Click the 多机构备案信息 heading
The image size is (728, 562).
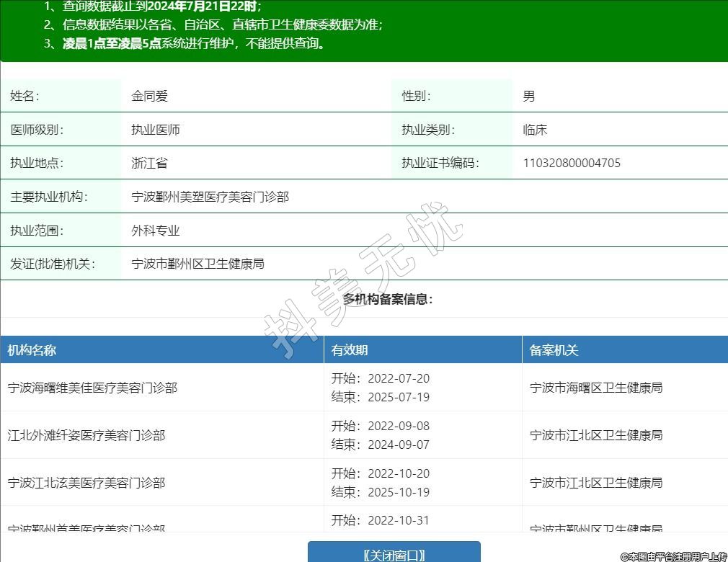(x=388, y=299)
